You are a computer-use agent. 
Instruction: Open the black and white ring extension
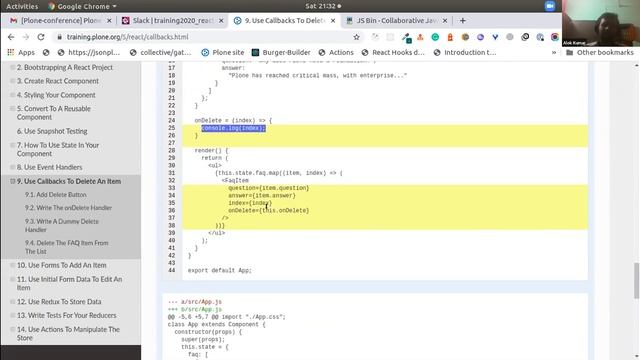coord(525,37)
